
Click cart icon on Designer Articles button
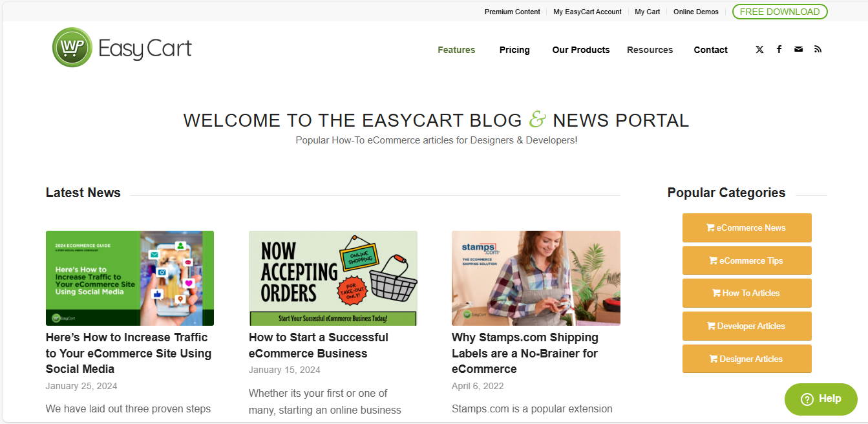click(x=714, y=359)
